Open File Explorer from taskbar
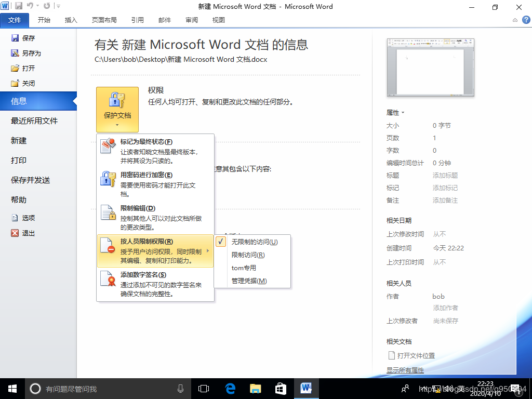The width and height of the screenshot is (532, 399). tap(255, 389)
